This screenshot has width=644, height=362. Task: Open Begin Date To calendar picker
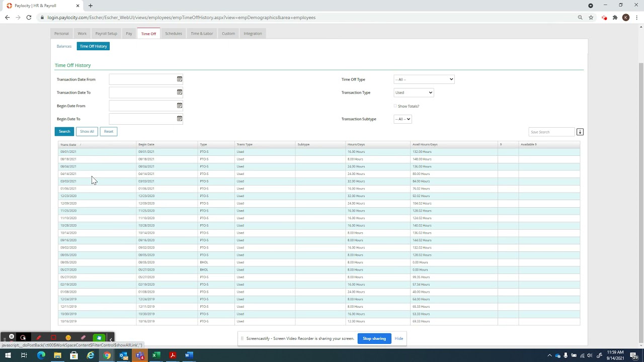[180, 119]
